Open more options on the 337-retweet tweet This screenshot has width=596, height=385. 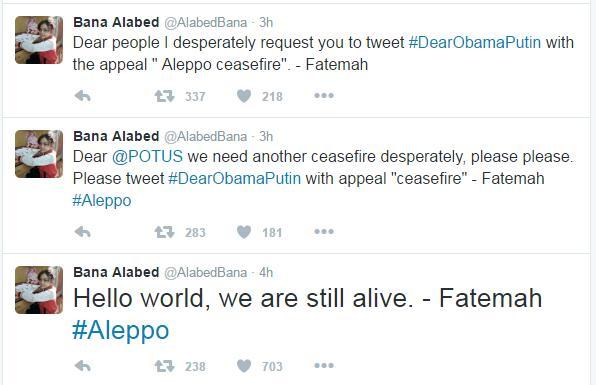pos(324,95)
